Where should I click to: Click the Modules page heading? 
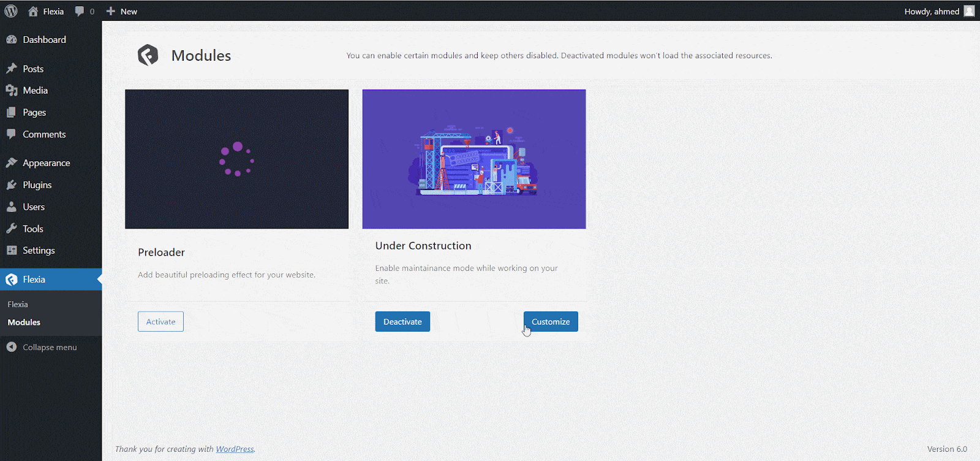(201, 55)
